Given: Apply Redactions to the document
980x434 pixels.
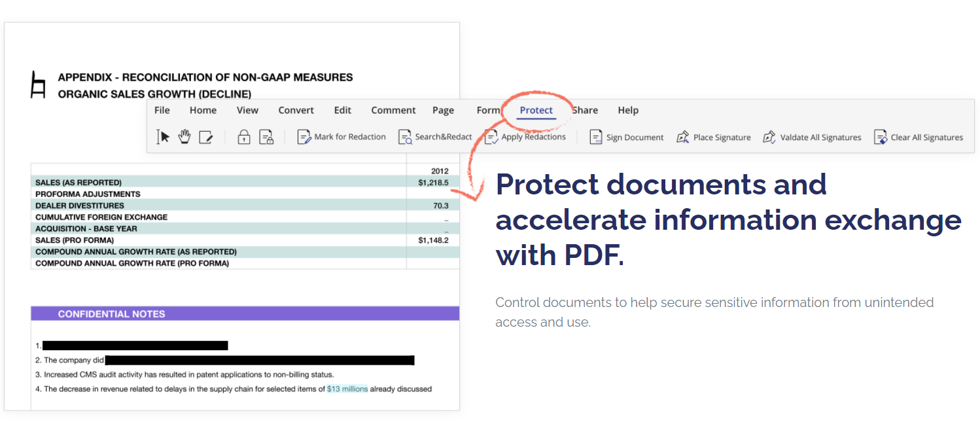Looking at the screenshot, I should point(525,137).
